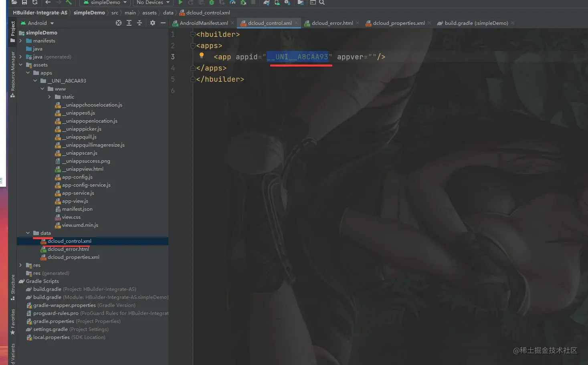Select __uniappview.html in the project tree
Viewport: 588px width, 365px height.
click(83, 169)
